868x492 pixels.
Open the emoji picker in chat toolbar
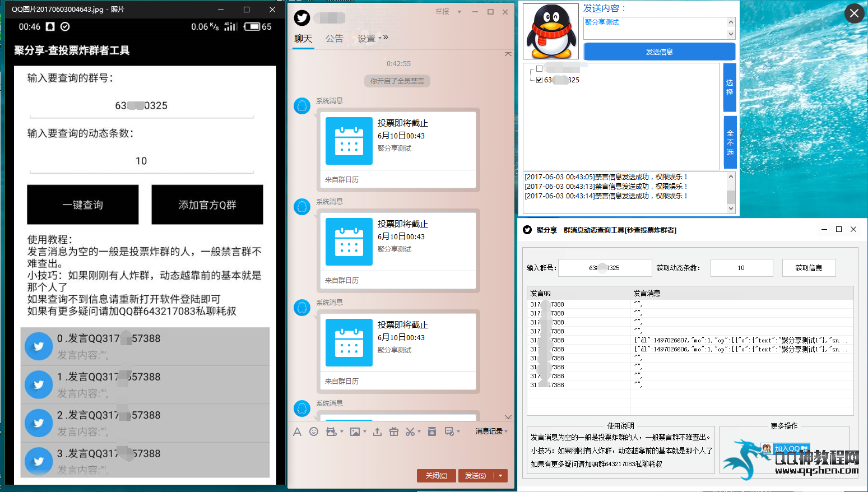coord(314,431)
